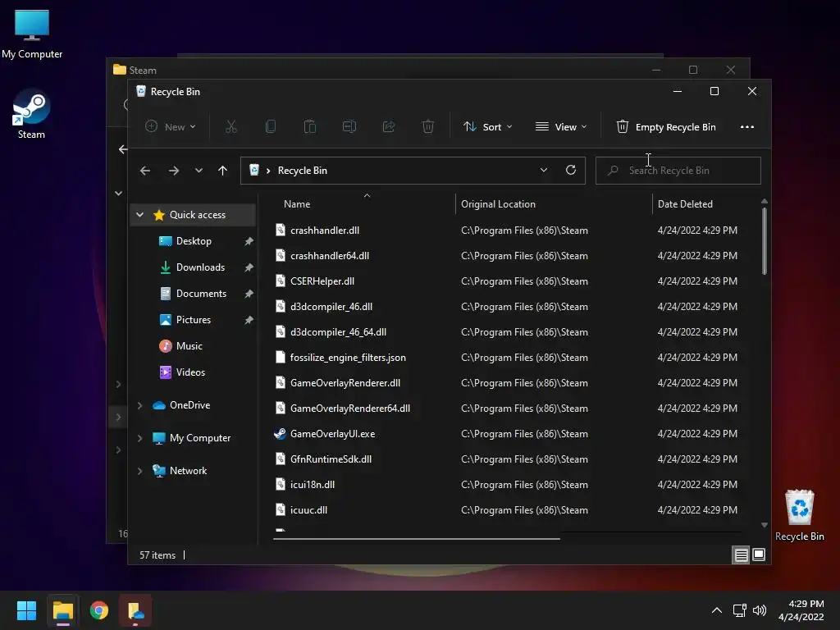Click Empty Recycle Bin button
This screenshot has width=840, height=630.
point(666,127)
